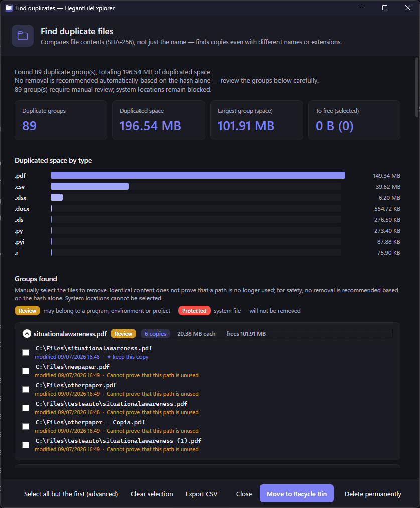Click the Groups found heading
420x508 pixels.
[36, 279]
